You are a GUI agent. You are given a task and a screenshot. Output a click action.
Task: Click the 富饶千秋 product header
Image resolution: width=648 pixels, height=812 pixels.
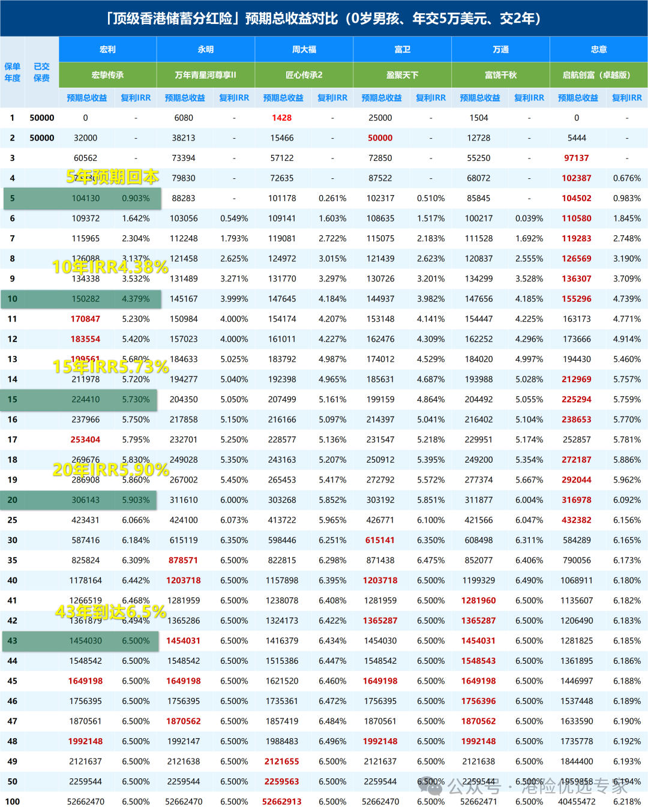coord(500,75)
